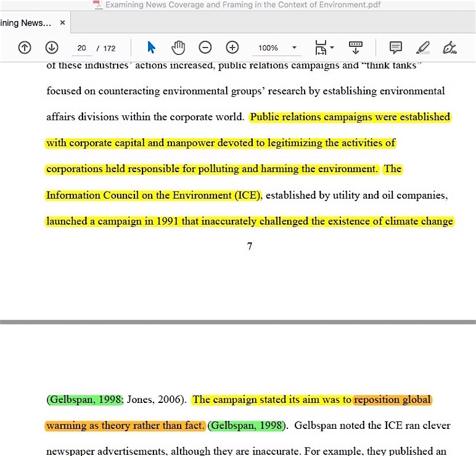Click the PDF file icon in title bar
This screenshot has width=476, height=456.
(x=98, y=5)
